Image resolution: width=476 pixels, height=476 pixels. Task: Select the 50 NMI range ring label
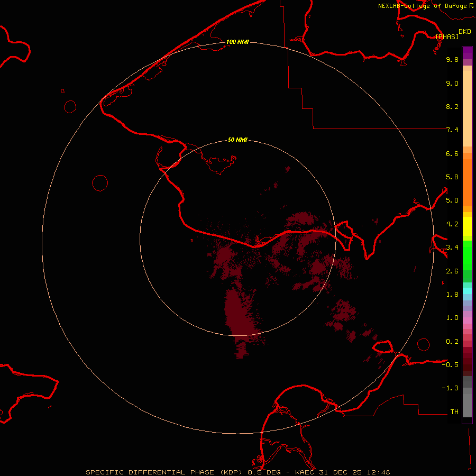click(x=237, y=140)
